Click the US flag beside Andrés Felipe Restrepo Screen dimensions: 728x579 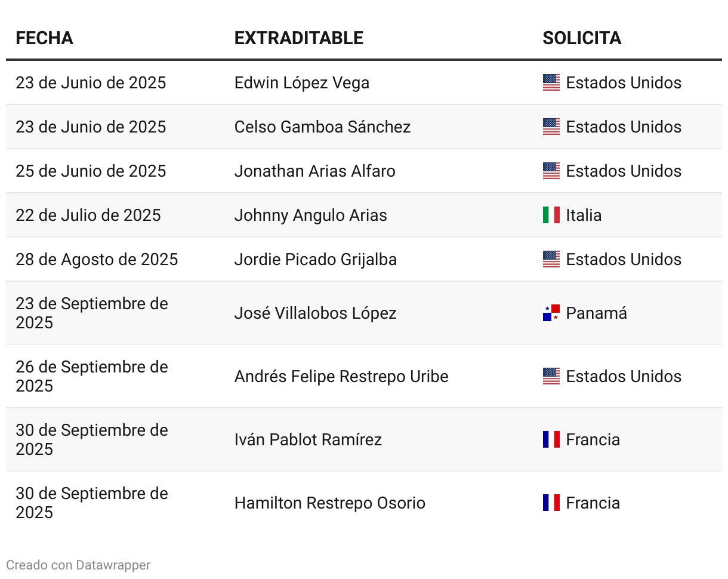[551, 376]
